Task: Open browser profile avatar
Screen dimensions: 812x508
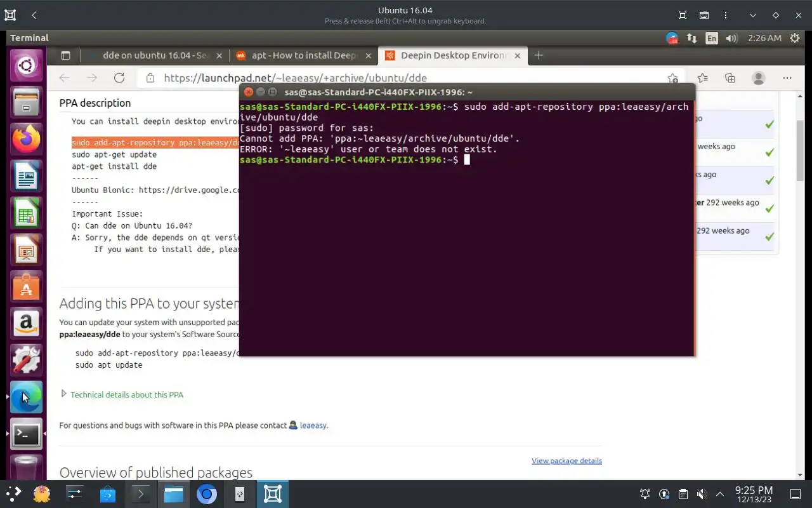Action: tap(758, 78)
